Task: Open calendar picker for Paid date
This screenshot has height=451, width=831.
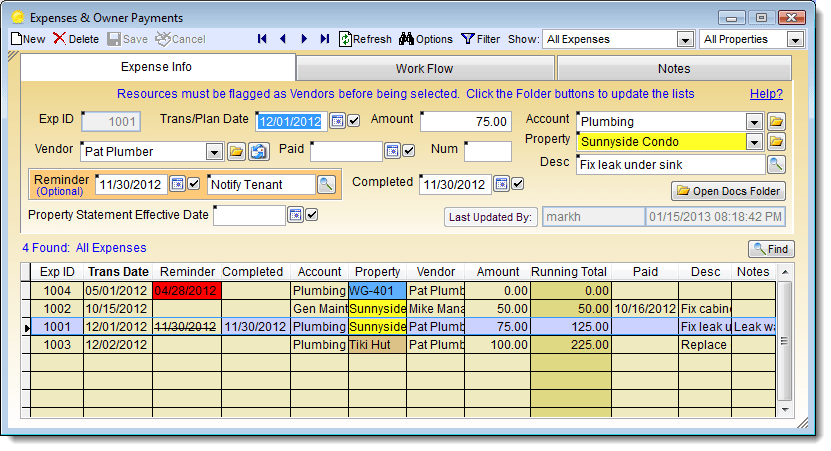Action: pos(392,151)
